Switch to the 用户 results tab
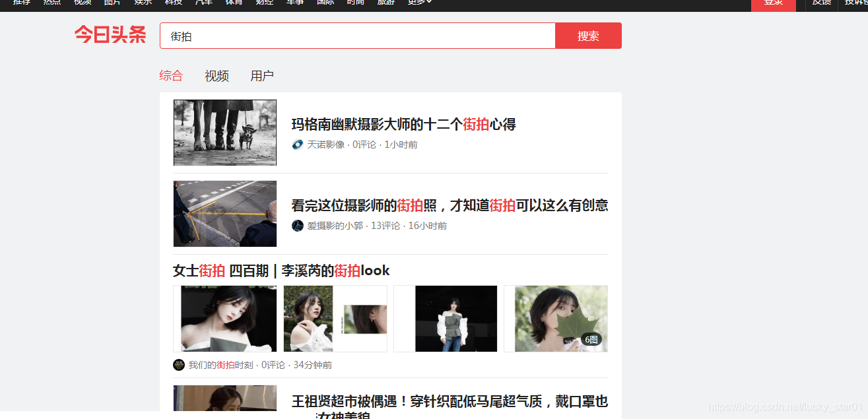Screen dimensions: 868x419 tap(262, 76)
